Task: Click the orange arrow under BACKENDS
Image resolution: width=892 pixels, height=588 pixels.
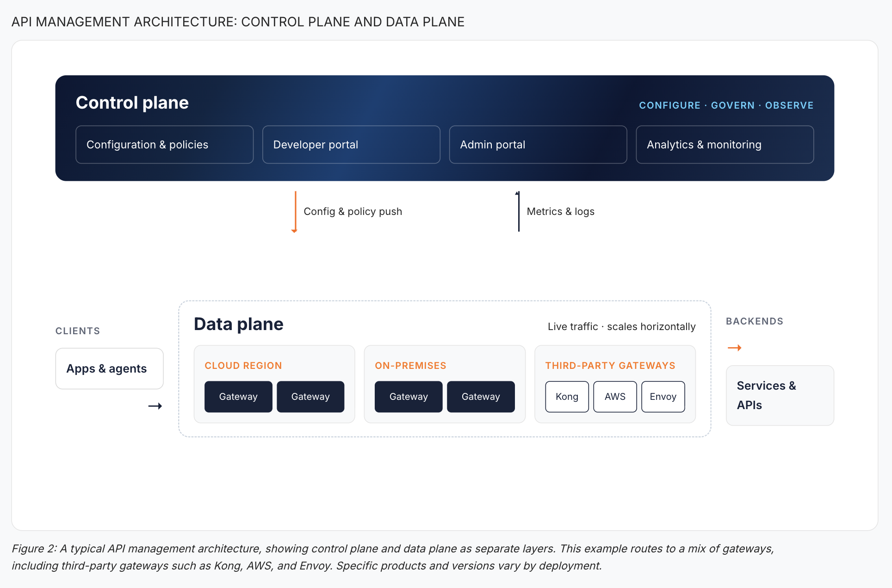Action: [x=735, y=348]
